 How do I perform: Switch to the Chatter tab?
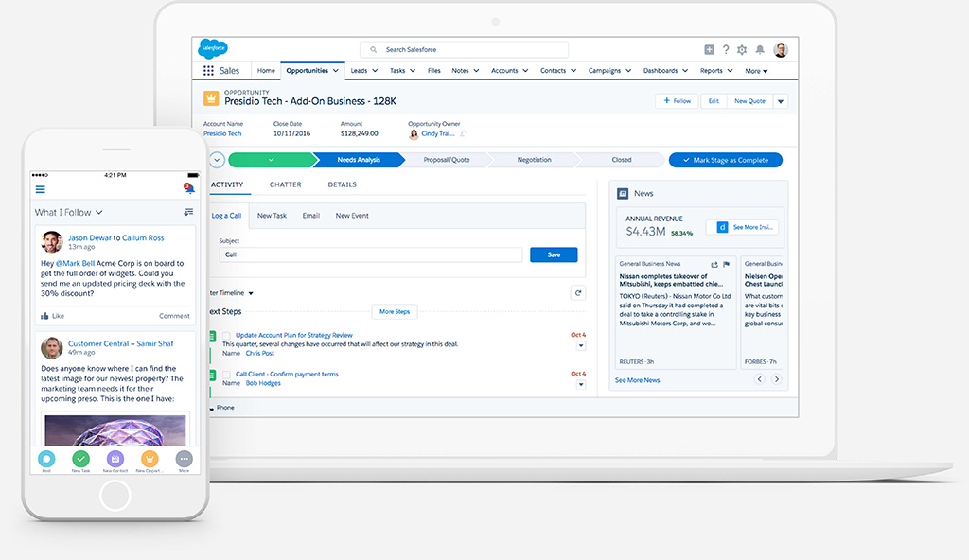tap(285, 184)
